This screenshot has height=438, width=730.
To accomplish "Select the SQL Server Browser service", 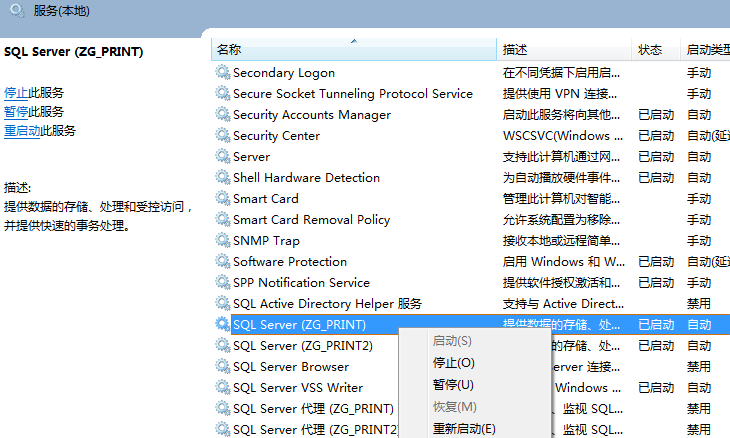I will click(291, 367).
